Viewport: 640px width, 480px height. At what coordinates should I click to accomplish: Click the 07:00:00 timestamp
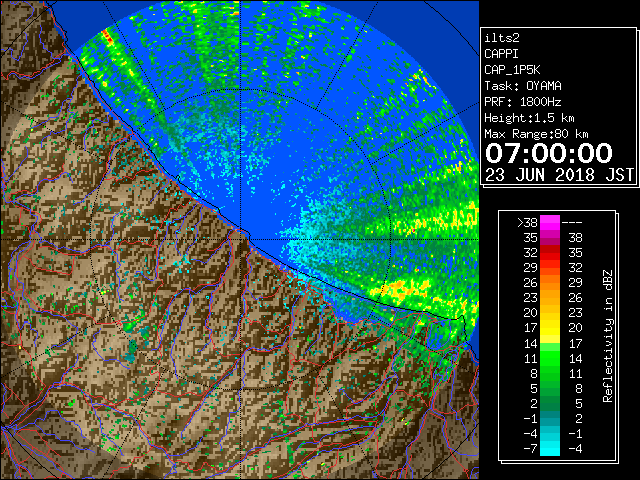click(549, 153)
